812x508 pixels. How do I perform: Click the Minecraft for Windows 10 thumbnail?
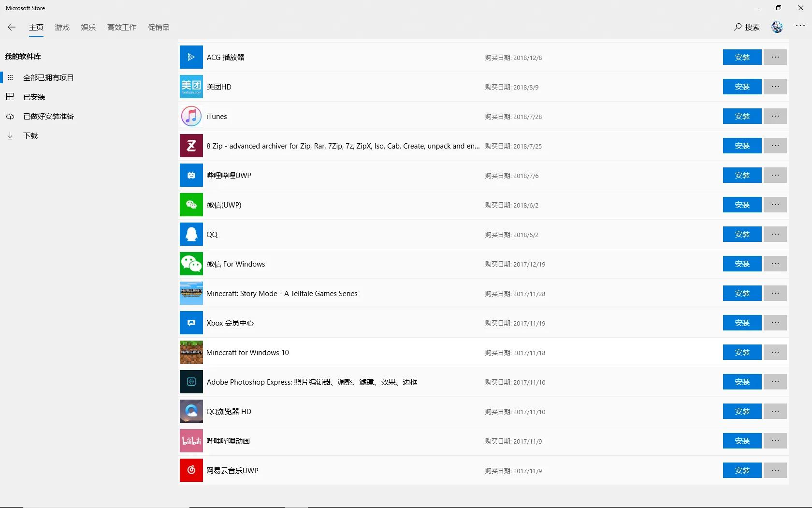pyautogui.click(x=191, y=352)
